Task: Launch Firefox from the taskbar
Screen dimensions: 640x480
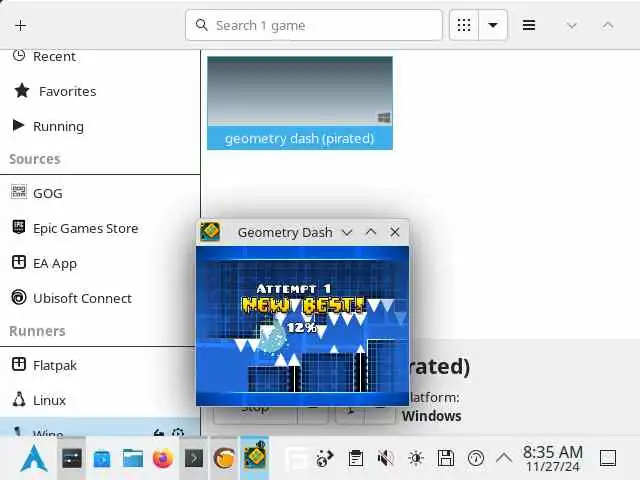Action: (x=163, y=458)
